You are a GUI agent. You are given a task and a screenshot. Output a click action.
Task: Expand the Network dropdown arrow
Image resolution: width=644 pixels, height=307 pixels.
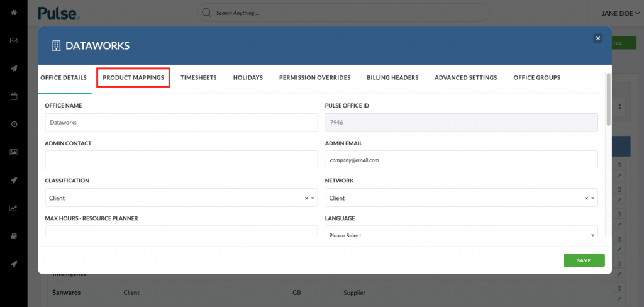tap(592, 198)
